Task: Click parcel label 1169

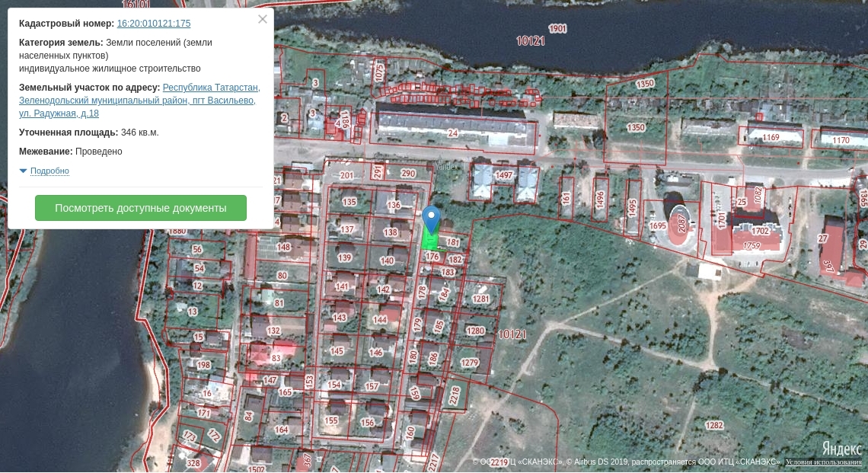Action: click(x=771, y=137)
